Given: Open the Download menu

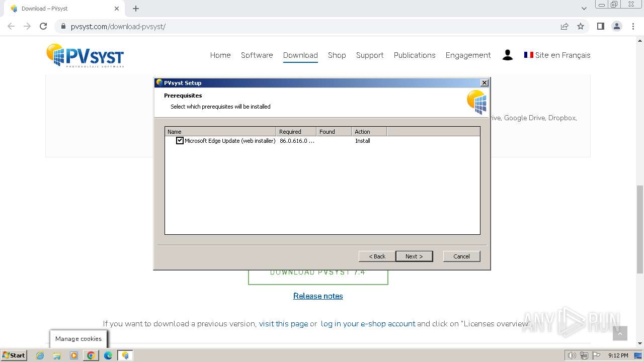Looking at the screenshot, I should click(300, 55).
